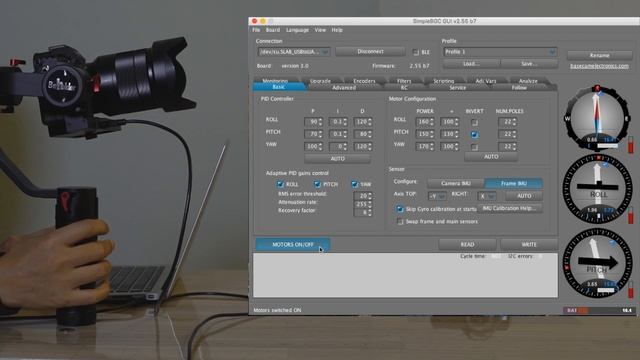Viewport: 640px width, 360px height.
Task: Open the Help menu
Action: (337, 30)
